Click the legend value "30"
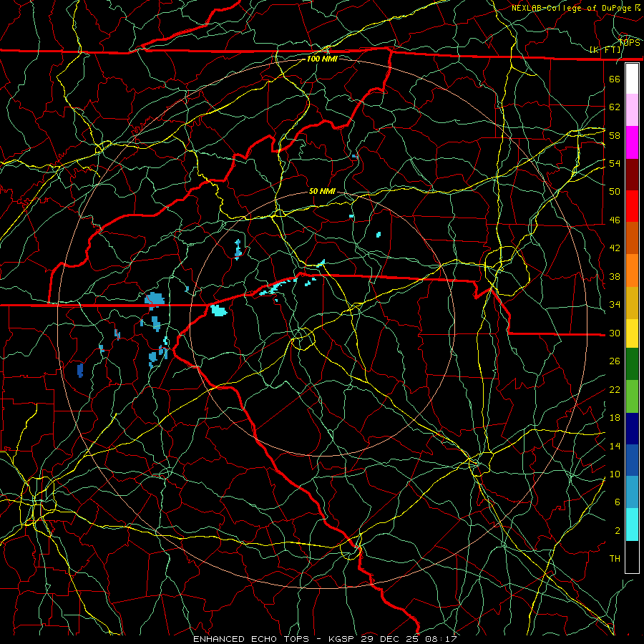The height and width of the screenshot is (644, 644). (x=615, y=333)
